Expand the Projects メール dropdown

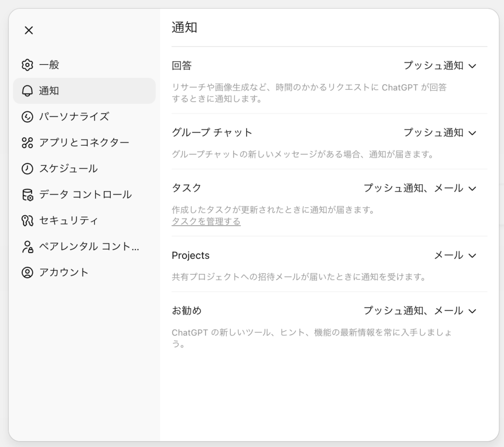[x=455, y=255]
